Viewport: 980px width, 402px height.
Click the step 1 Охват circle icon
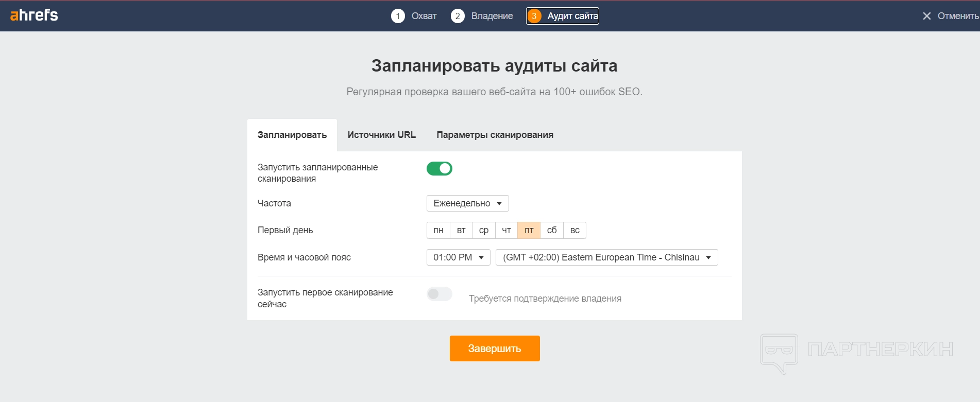[x=398, y=16]
